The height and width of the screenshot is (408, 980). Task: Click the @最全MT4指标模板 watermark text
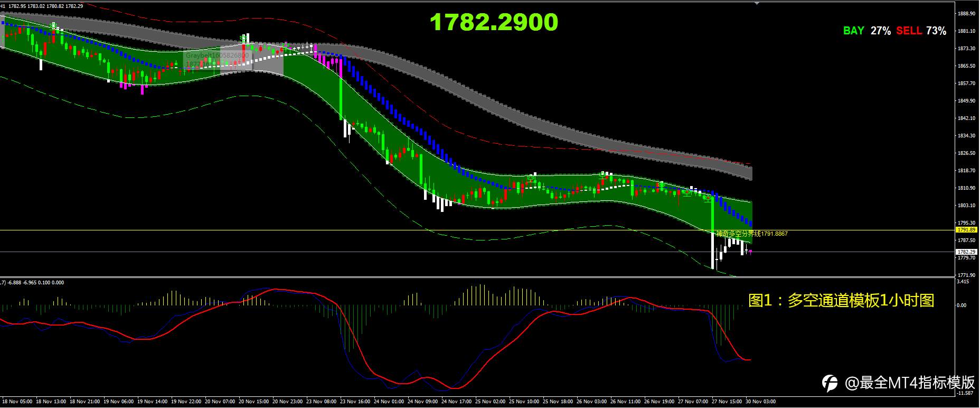pyautogui.click(x=910, y=383)
